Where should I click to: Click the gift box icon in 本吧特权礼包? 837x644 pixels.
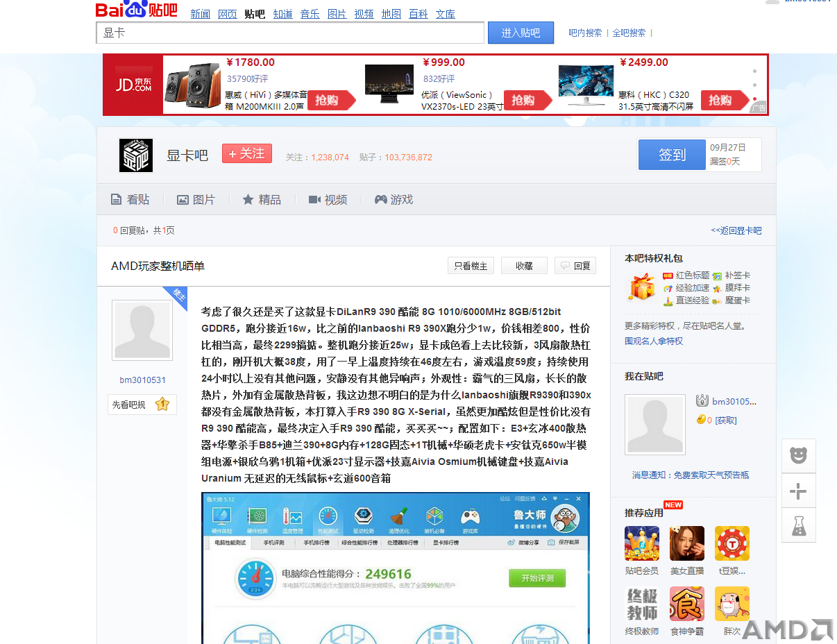point(641,287)
